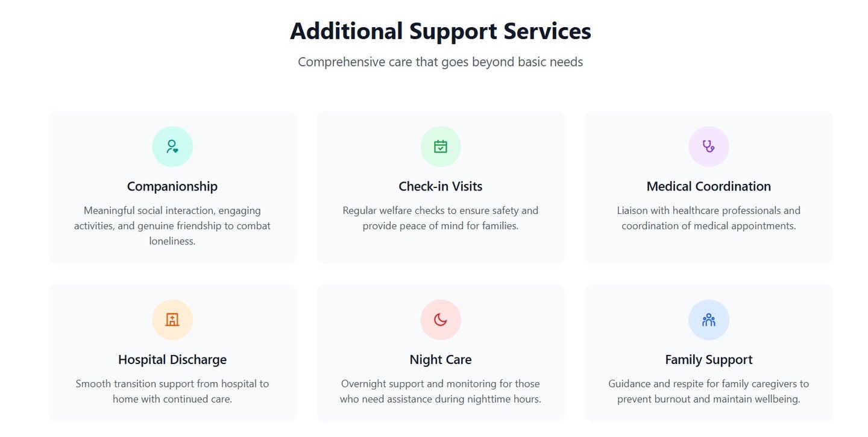Click the Companionship person-heart icon
868x437 pixels.
(x=172, y=146)
